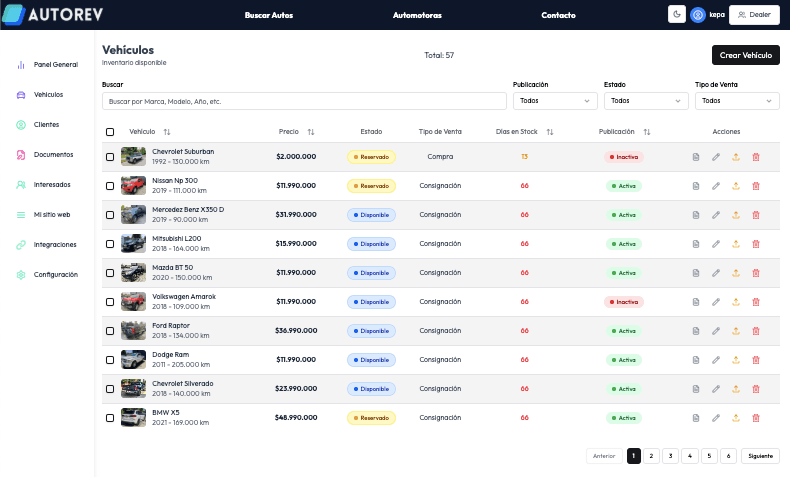Delete the Dodge Ram vehicle
Screen dimensions: 790x477
756,360
